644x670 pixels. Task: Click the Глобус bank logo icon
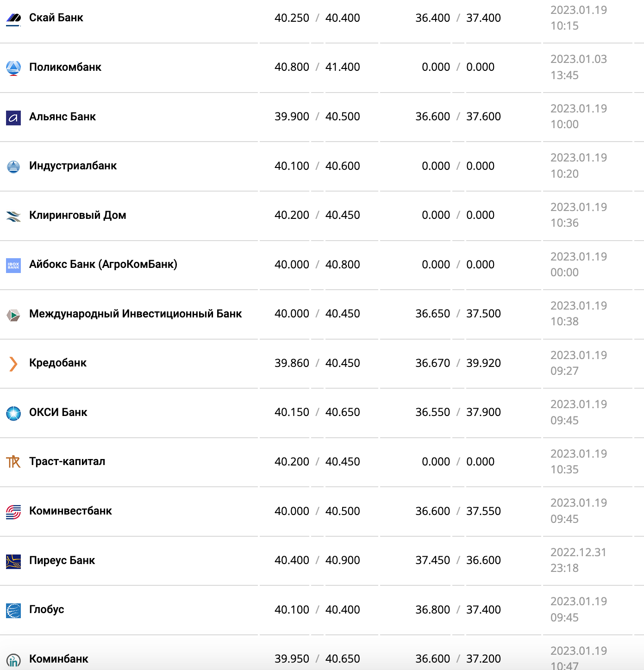(x=13, y=611)
